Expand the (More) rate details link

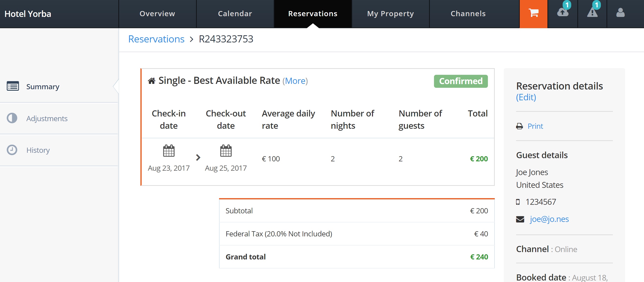(x=295, y=81)
